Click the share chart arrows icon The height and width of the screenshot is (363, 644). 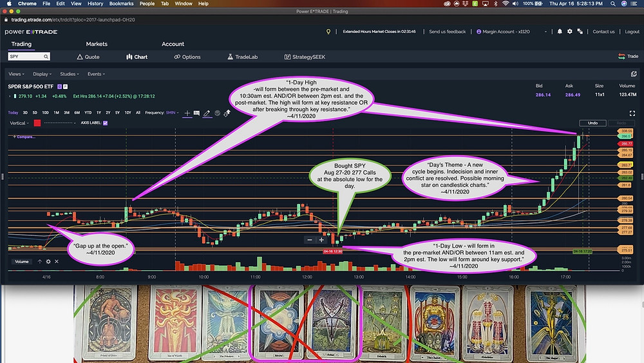tap(227, 113)
